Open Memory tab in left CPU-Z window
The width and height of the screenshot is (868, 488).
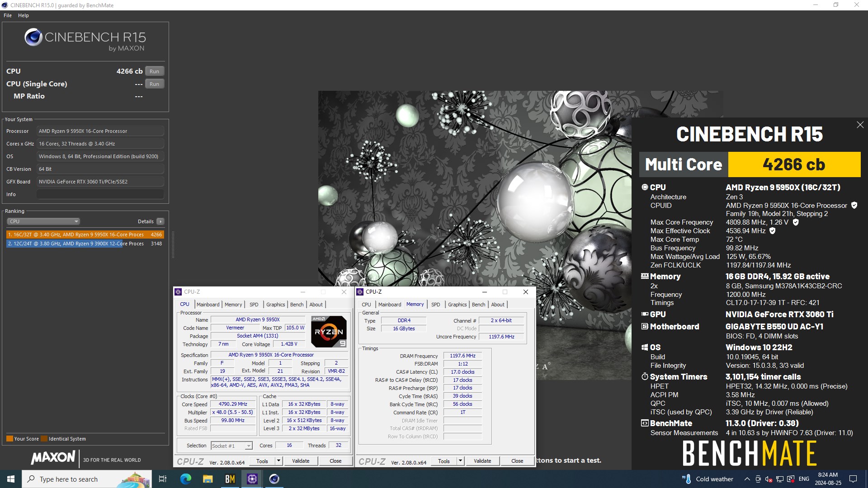click(x=233, y=305)
